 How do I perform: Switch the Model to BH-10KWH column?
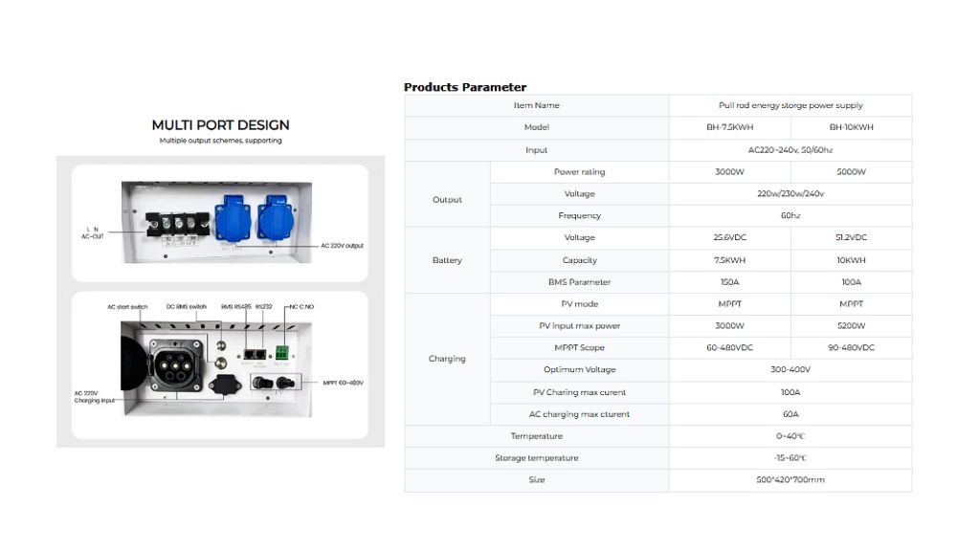(850, 127)
